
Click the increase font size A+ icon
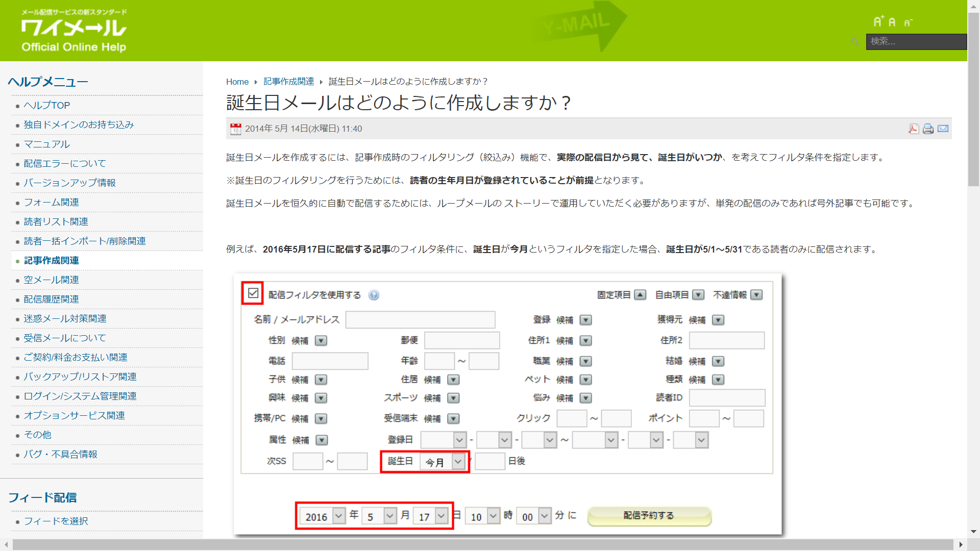(878, 21)
